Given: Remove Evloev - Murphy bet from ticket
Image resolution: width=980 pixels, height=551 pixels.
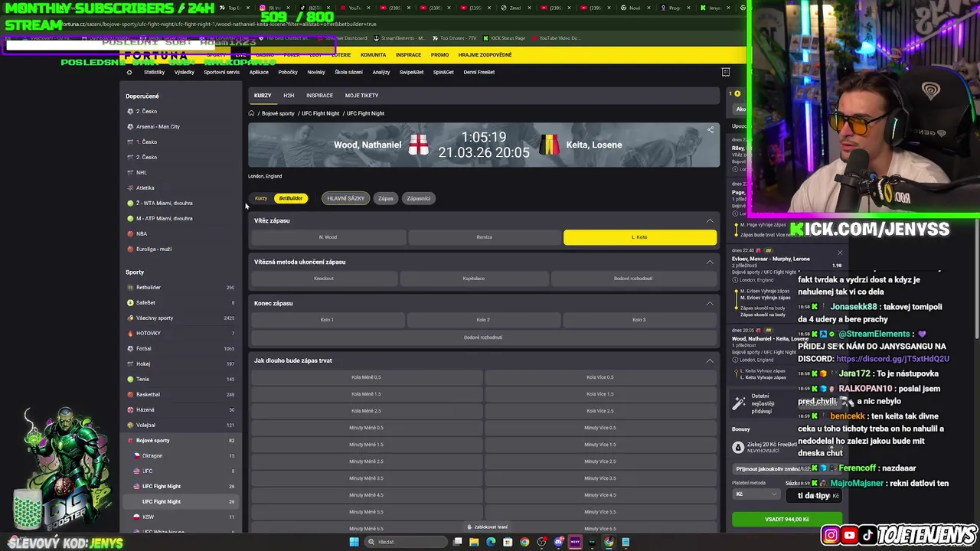Looking at the screenshot, I should click(840, 253).
